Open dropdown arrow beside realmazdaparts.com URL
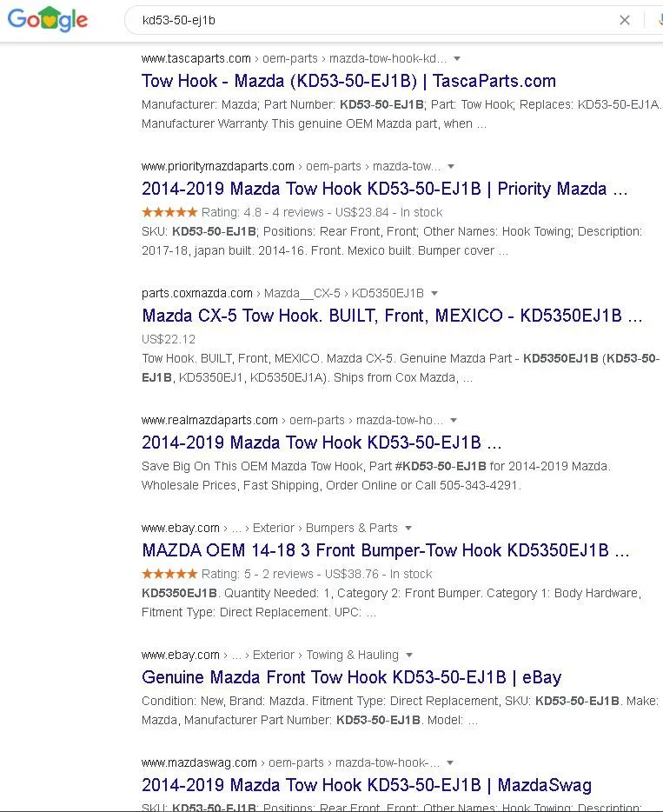The image size is (663, 812). [454, 421]
